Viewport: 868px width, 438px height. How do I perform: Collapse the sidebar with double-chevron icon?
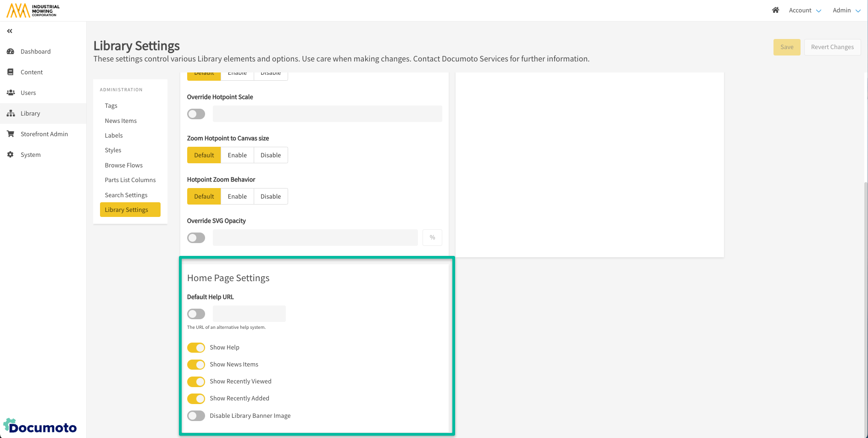10,31
